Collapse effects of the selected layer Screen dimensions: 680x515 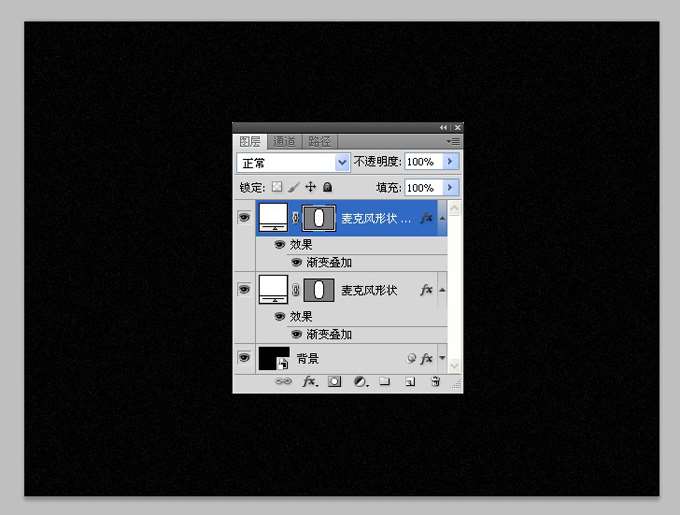coord(442,218)
